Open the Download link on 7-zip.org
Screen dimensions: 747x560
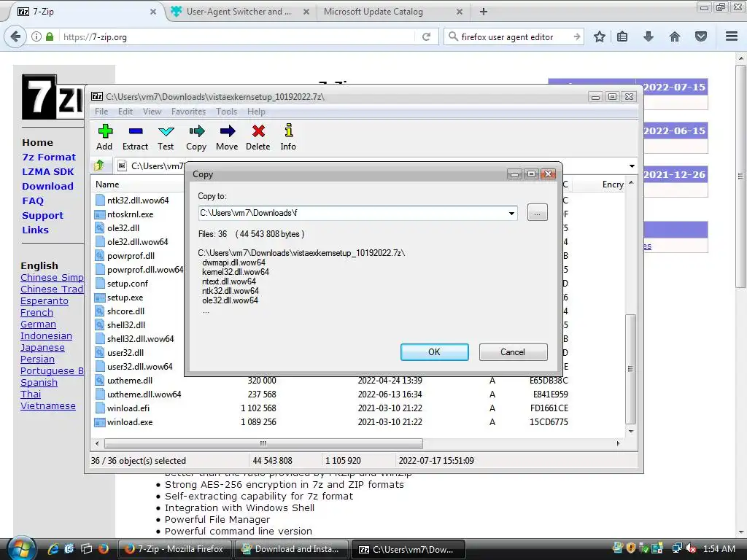point(47,186)
